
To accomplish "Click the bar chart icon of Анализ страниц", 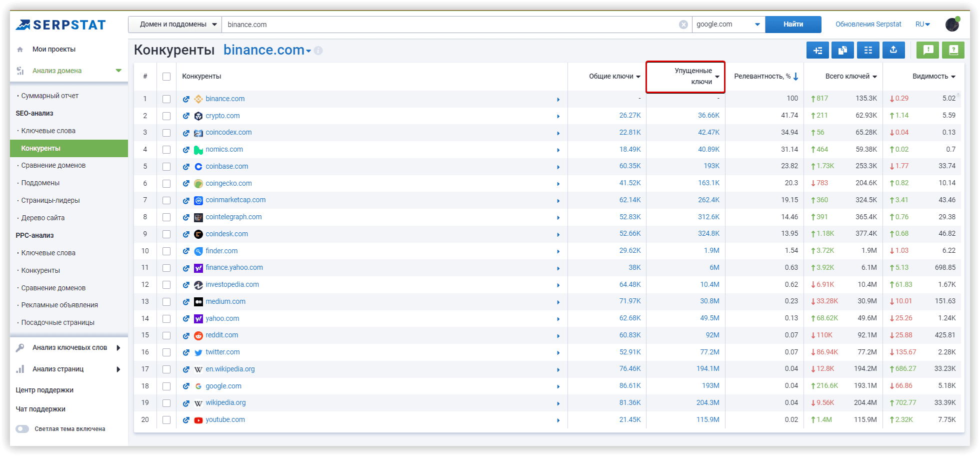I will (20, 369).
